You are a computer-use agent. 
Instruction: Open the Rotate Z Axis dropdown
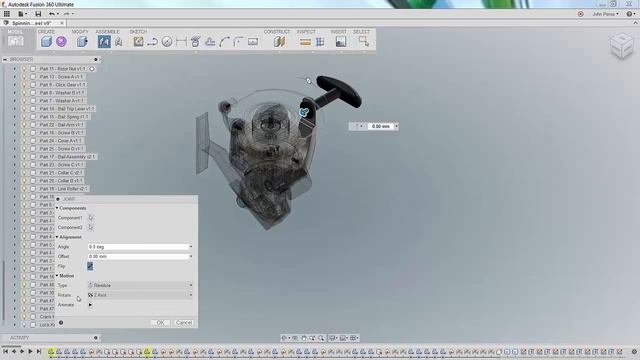click(x=140, y=295)
